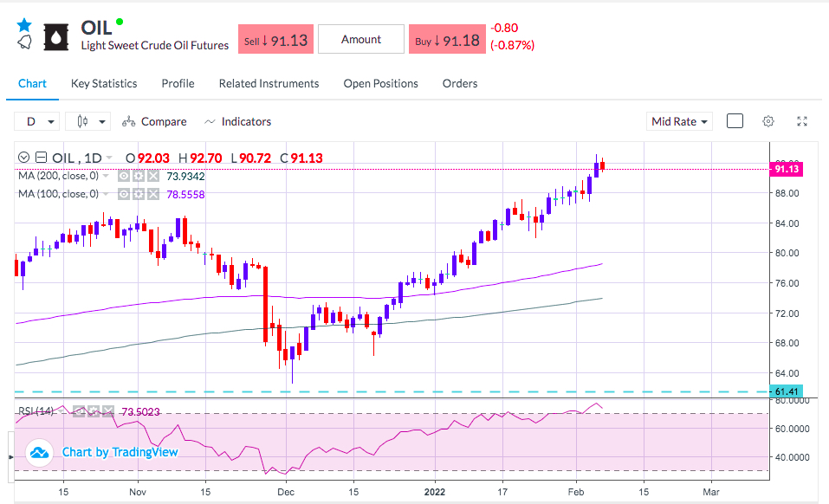829x504 pixels.
Task: Click the open price value 92.03
Action: tap(153, 158)
